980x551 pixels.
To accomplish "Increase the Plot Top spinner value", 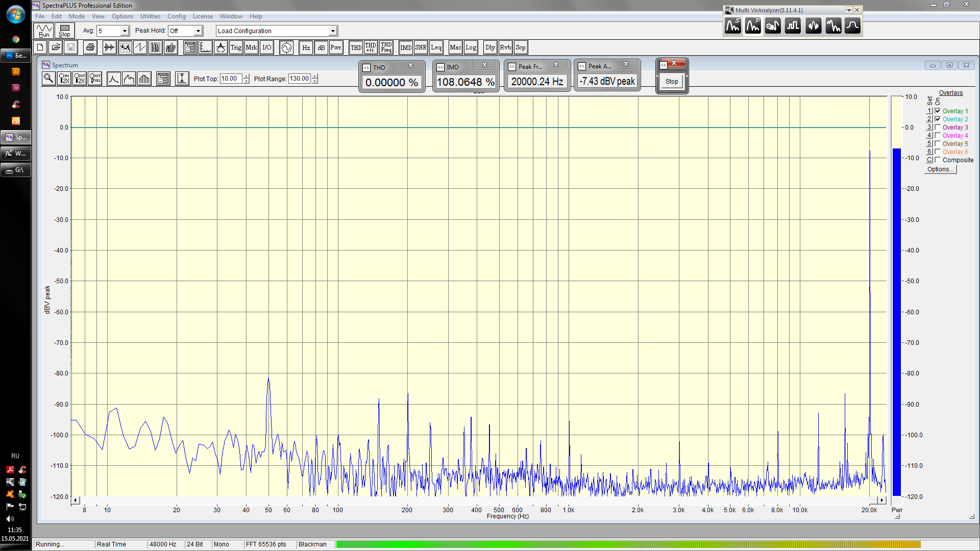I will 247,76.
